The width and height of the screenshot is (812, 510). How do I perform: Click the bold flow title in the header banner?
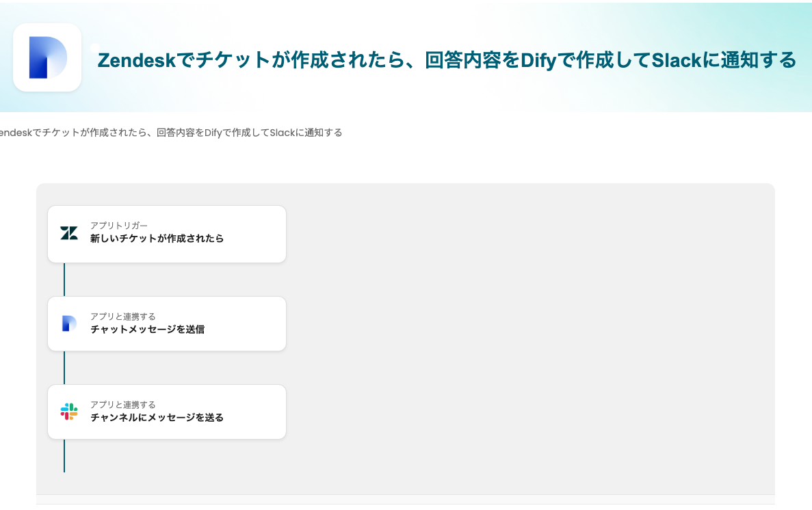[x=447, y=60]
